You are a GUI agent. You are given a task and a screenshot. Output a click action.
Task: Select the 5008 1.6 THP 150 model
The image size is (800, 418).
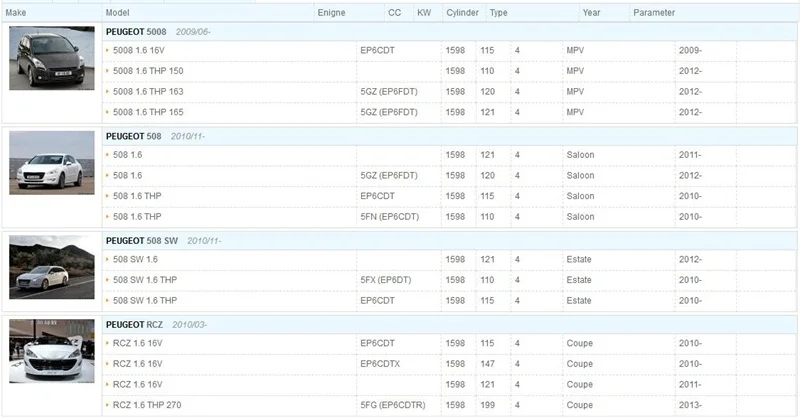tap(148, 71)
